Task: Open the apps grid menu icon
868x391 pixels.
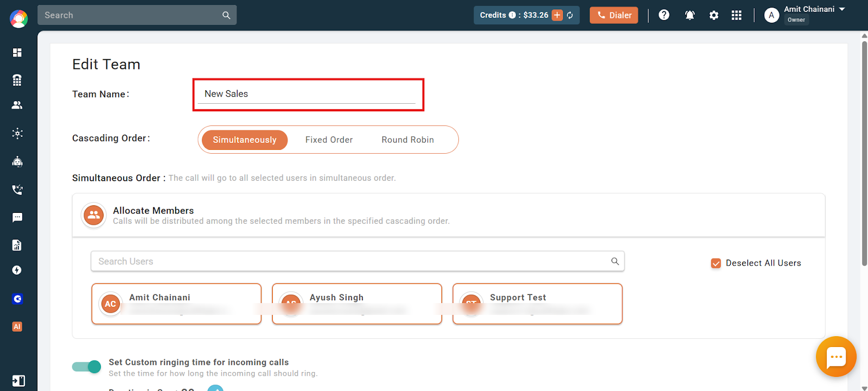Action: tap(736, 15)
